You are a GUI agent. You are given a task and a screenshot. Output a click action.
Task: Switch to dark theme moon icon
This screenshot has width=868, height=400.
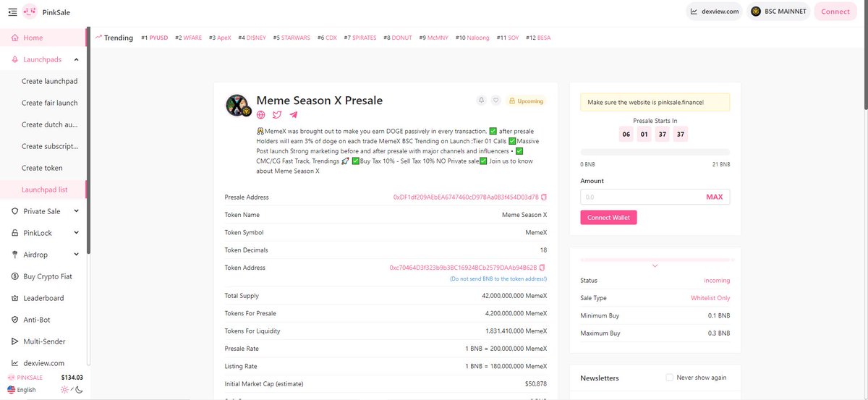(79, 390)
